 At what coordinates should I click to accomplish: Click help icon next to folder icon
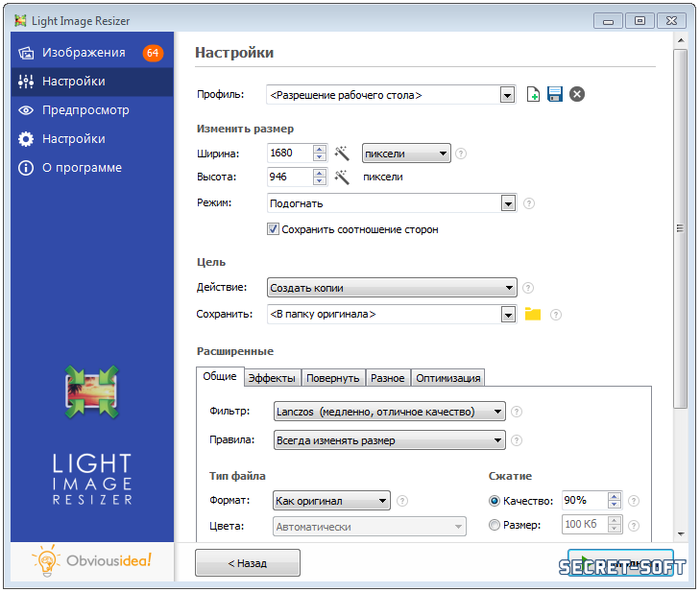coord(555,315)
